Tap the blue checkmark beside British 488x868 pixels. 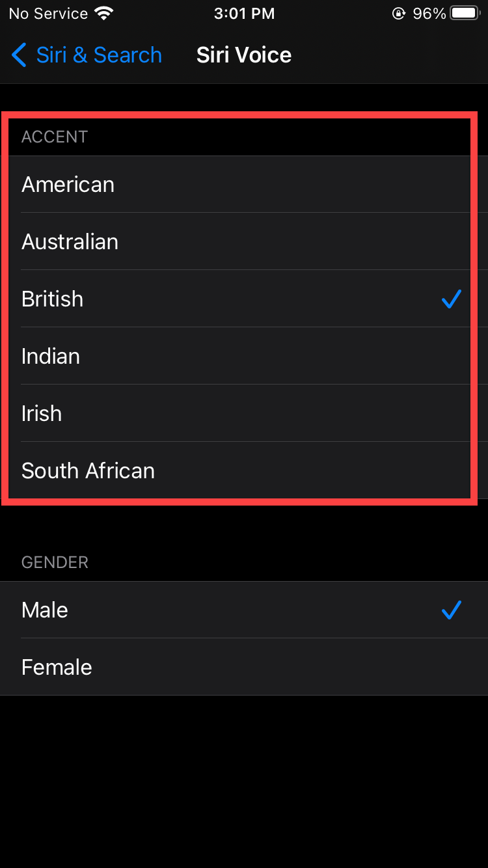click(x=451, y=299)
